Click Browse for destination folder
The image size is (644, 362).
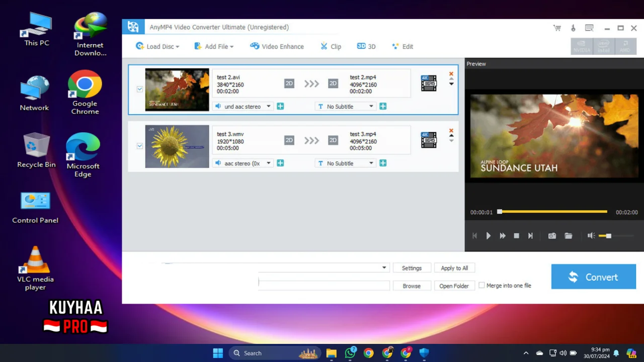click(x=412, y=286)
